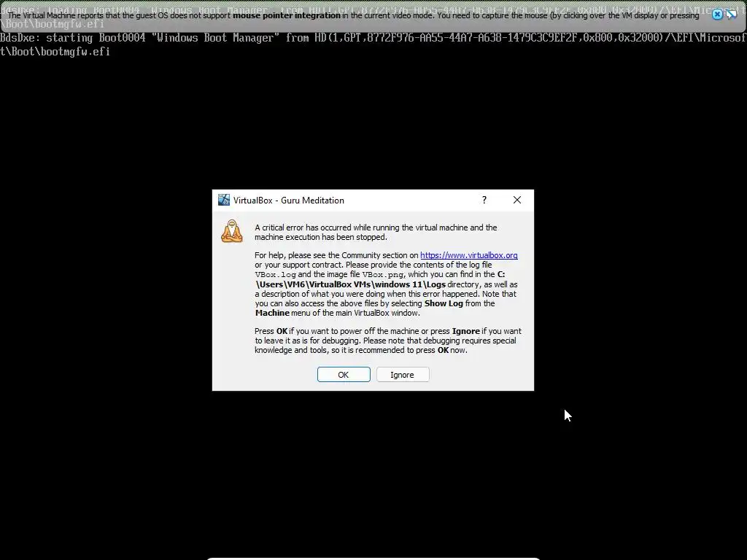Image resolution: width=747 pixels, height=560 pixels.
Task: Click the 'VBox.log' file name text
Action: point(275,275)
